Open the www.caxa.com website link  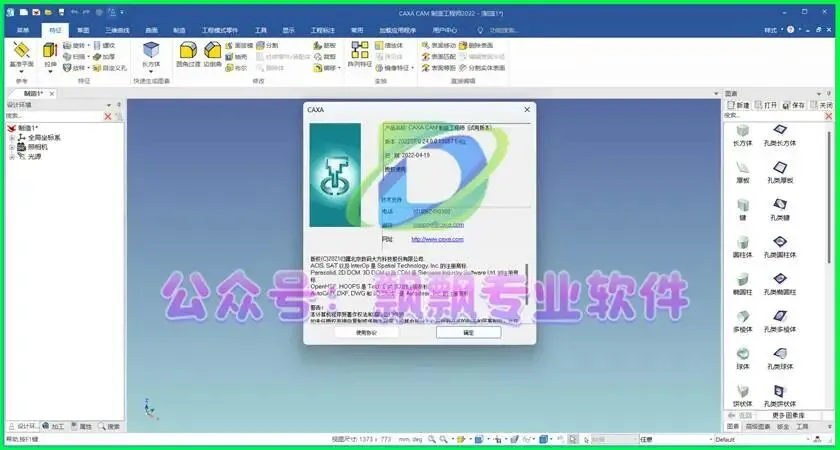437,239
